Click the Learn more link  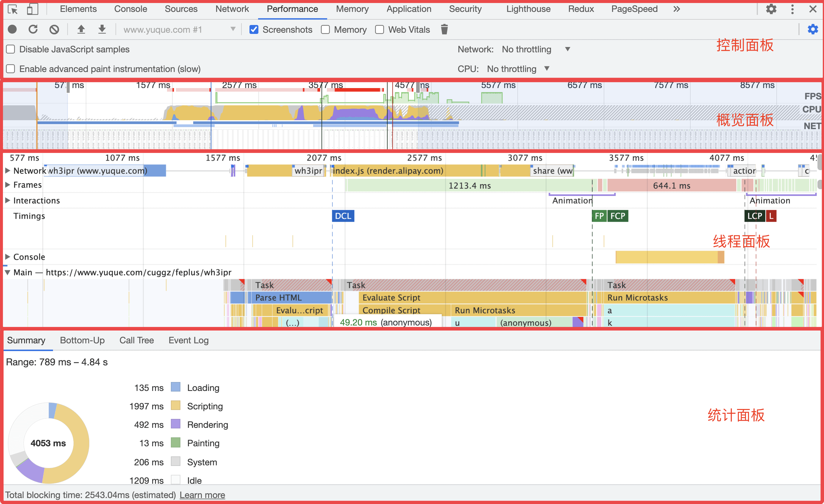pos(202,495)
